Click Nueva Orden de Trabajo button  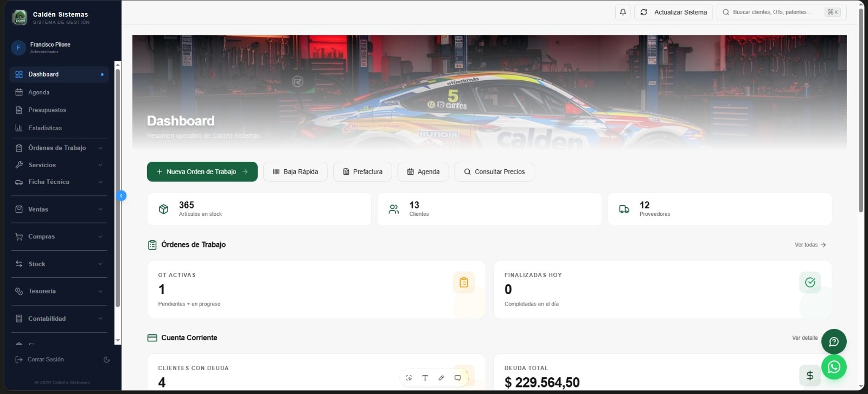point(202,171)
